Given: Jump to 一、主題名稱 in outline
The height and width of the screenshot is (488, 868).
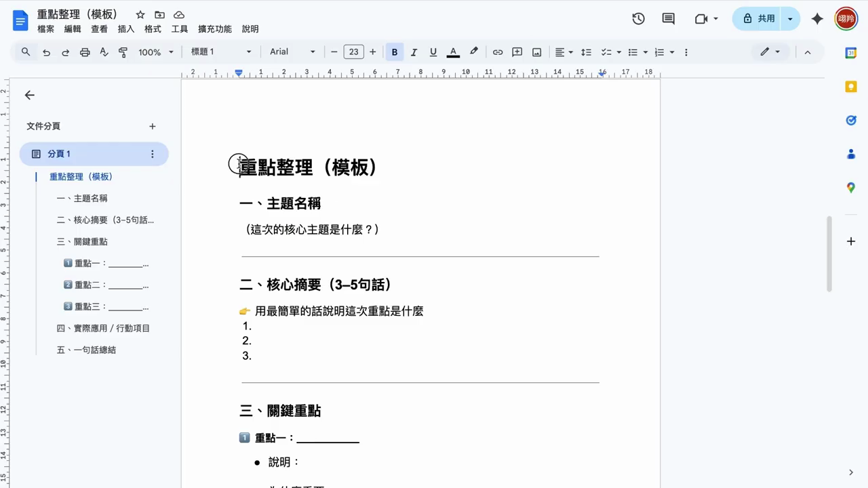Looking at the screenshot, I should [82, 199].
